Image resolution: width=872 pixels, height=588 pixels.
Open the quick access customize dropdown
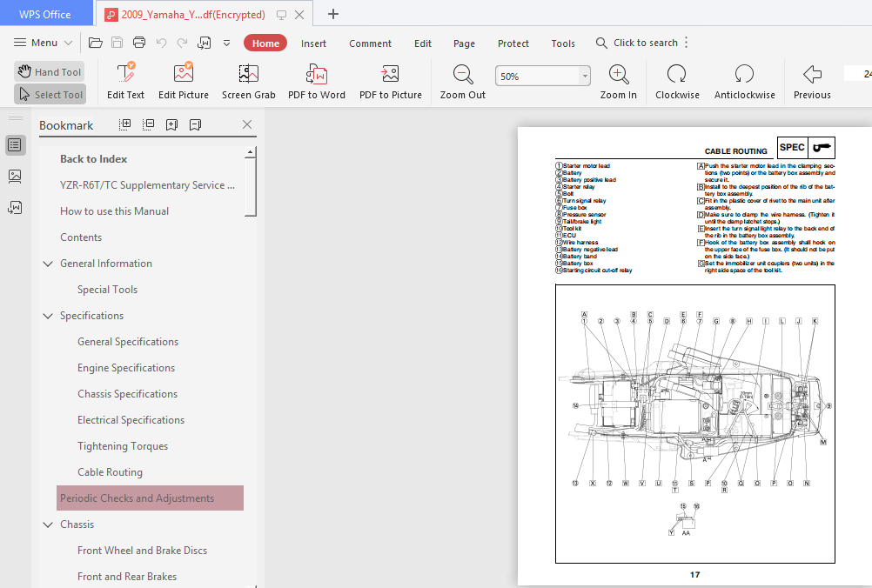pyautogui.click(x=227, y=43)
